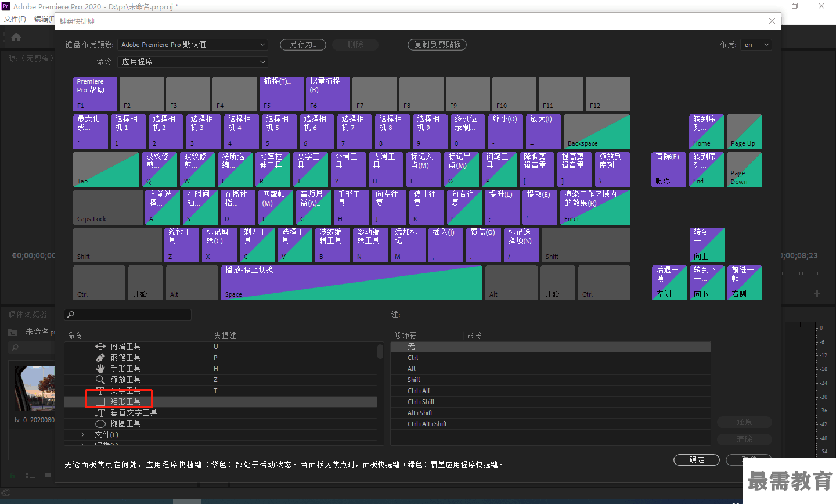Click the 删除 key labeled 清除(E)
Viewport: 836px width, 504px height.
[669, 170]
